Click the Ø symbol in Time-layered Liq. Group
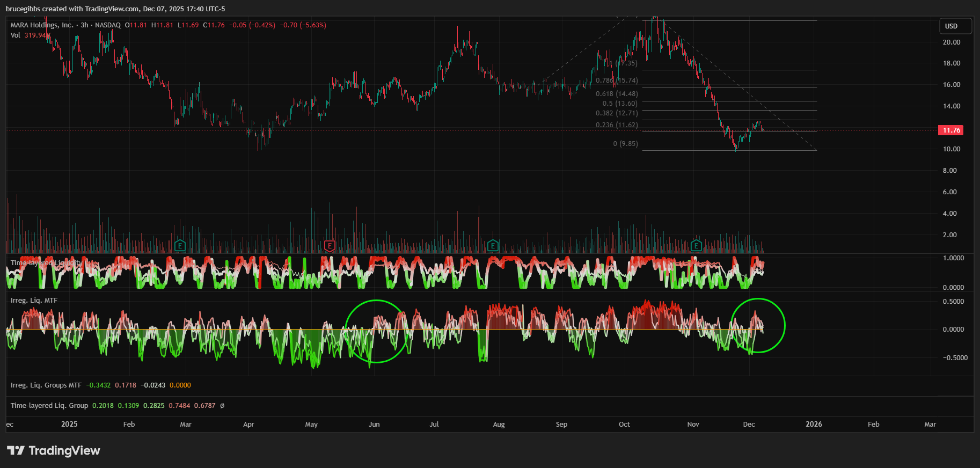The height and width of the screenshot is (468, 980). [x=222, y=406]
